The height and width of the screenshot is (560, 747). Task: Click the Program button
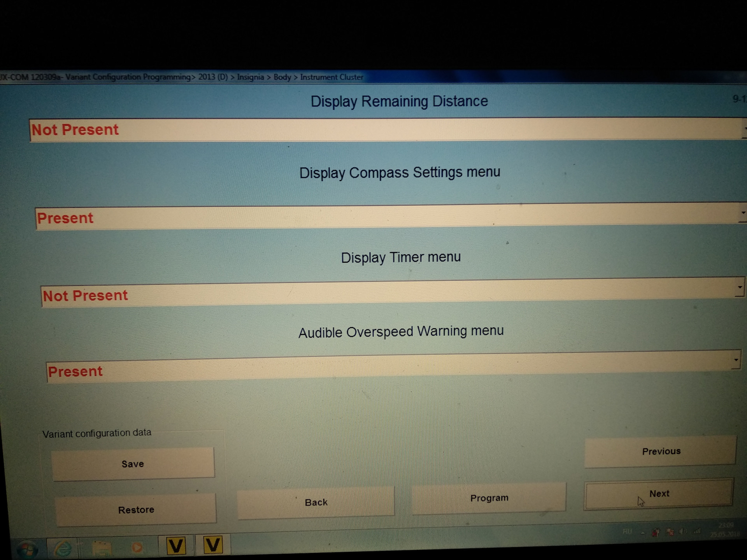(489, 498)
